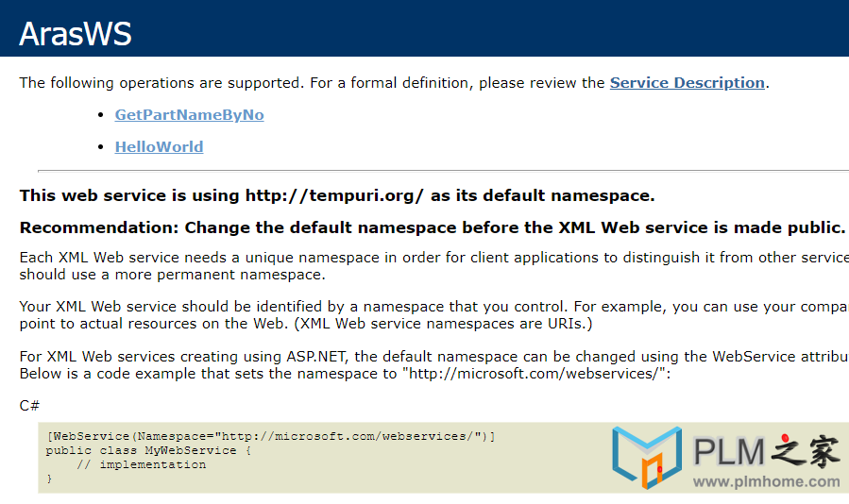
Task: Click the www.plmhome.com watermark text
Action: point(766,481)
